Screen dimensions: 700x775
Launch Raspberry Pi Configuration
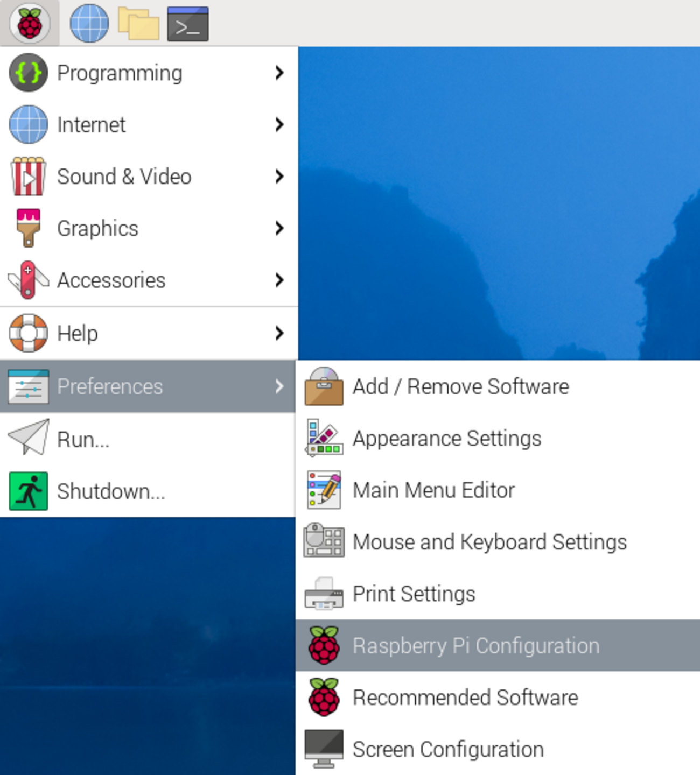498,645
